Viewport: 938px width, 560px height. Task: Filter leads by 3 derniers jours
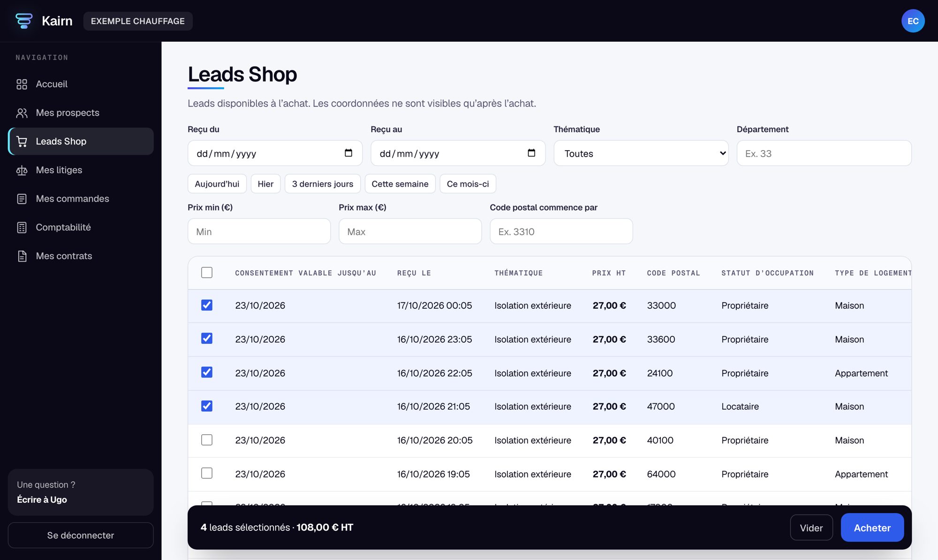click(323, 184)
